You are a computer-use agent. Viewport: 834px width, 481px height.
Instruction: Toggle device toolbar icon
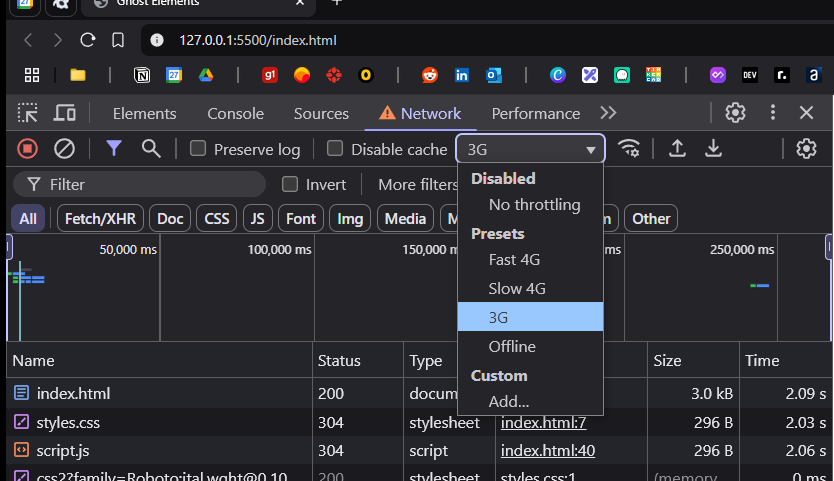pyautogui.click(x=65, y=113)
